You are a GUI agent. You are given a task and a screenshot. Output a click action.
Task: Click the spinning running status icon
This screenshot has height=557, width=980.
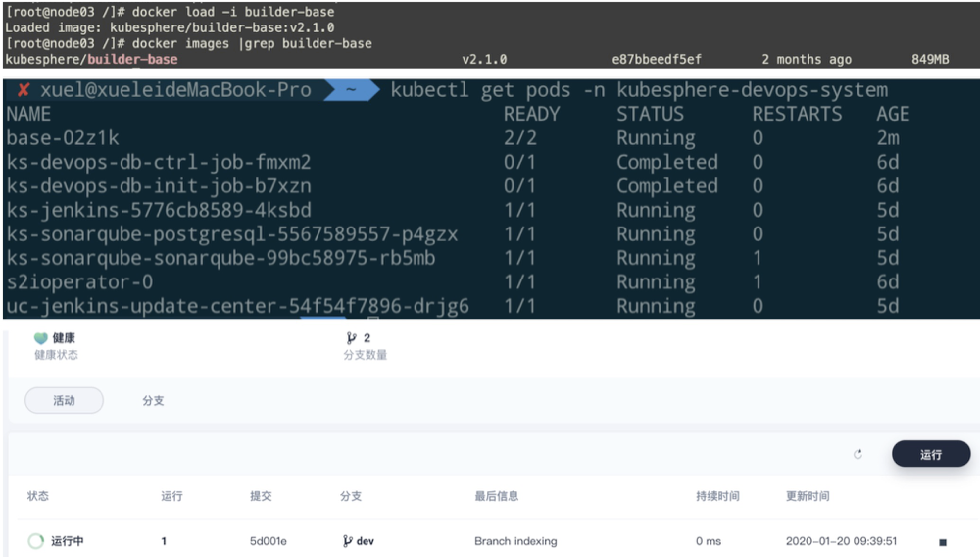click(x=36, y=541)
